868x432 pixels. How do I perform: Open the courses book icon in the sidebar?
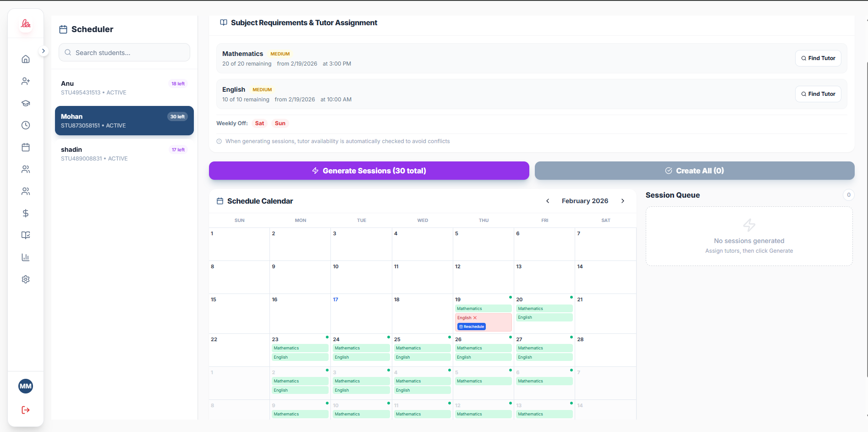[x=26, y=235]
